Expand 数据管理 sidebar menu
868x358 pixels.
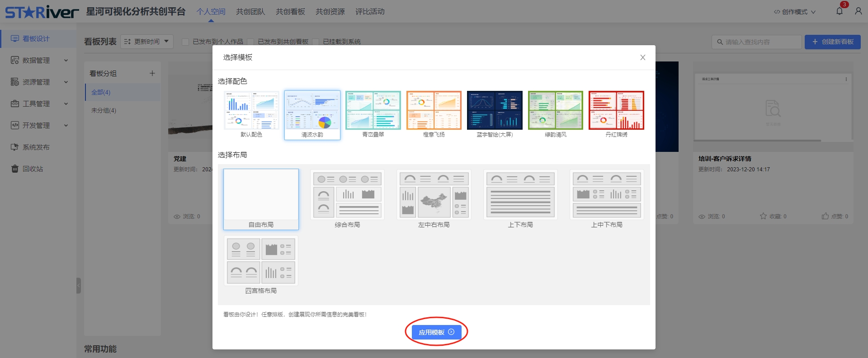(39, 60)
